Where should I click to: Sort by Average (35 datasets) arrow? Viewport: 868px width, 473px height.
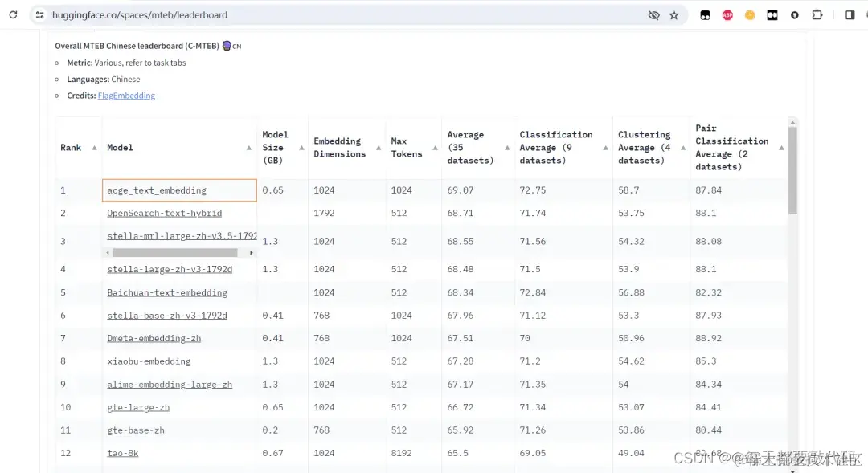[x=506, y=148]
